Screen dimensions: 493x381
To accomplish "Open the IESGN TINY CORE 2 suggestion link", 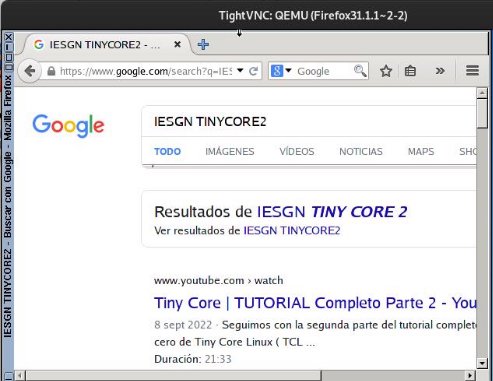I will pyautogui.click(x=332, y=212).
